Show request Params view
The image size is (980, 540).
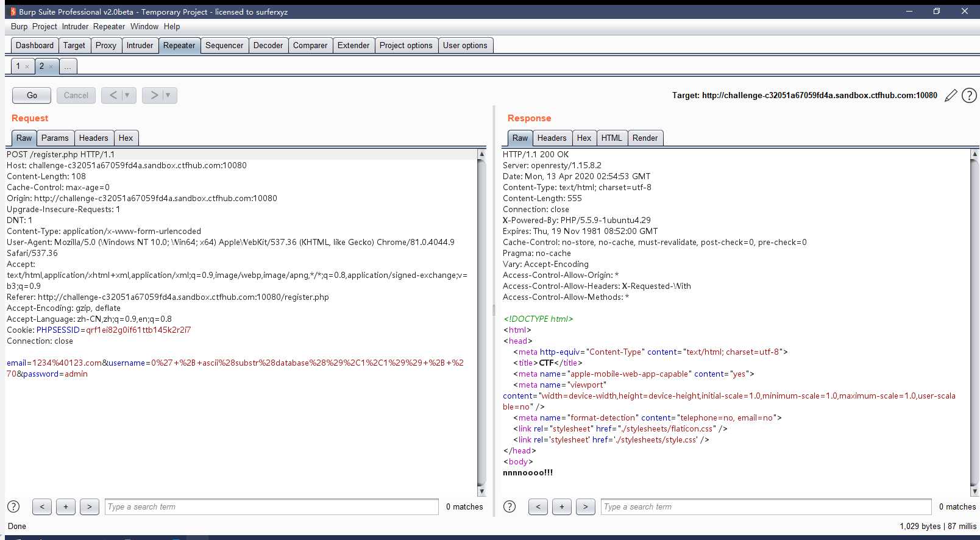pyautogui.click(x=55, y=138)
